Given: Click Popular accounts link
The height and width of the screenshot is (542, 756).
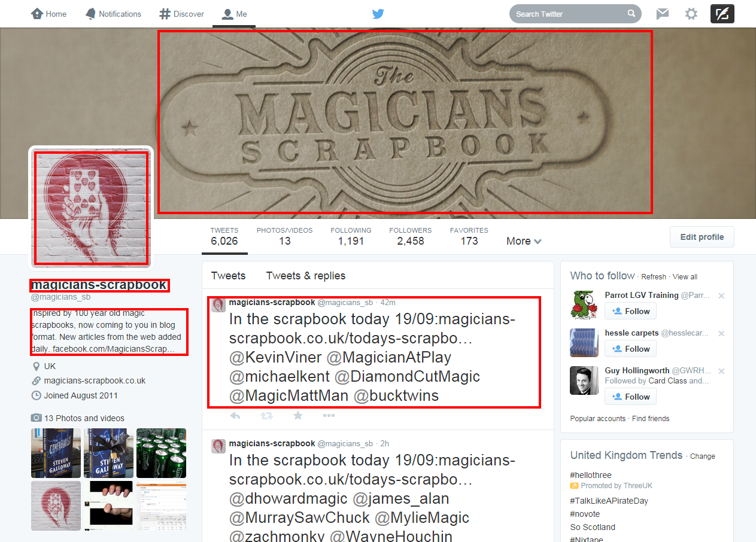Looking at the screenshot, I should tap(598, 419).
